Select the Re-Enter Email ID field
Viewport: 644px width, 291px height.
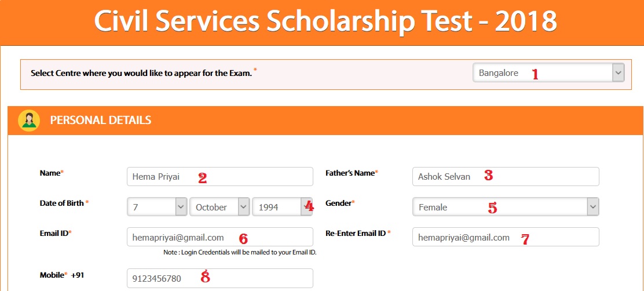point(505,237)
